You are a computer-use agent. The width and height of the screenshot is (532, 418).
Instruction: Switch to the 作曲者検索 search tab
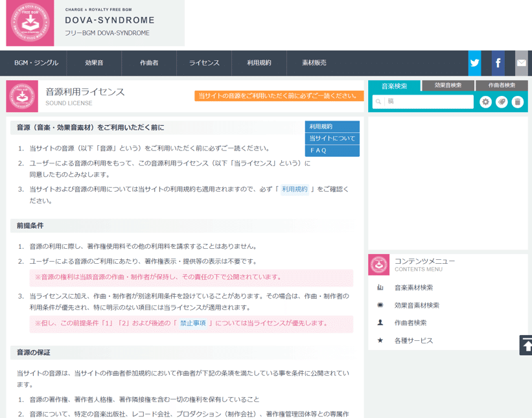[502, 86]
